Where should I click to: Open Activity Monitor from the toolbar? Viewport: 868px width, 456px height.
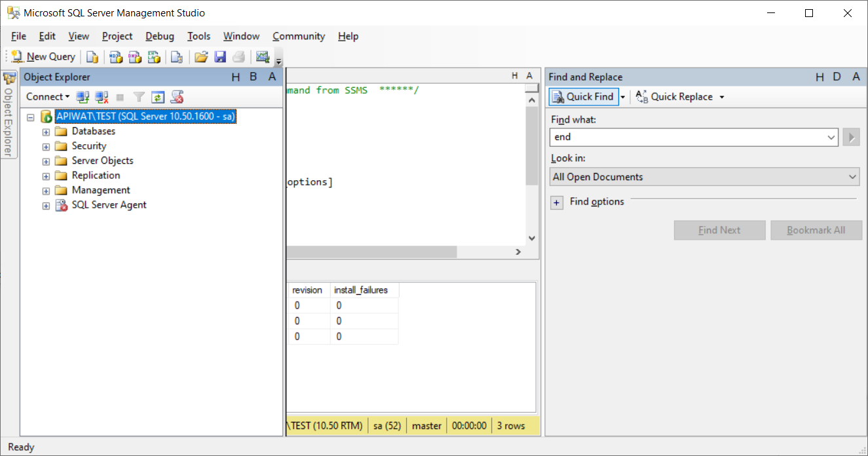(x=263, y=57)
